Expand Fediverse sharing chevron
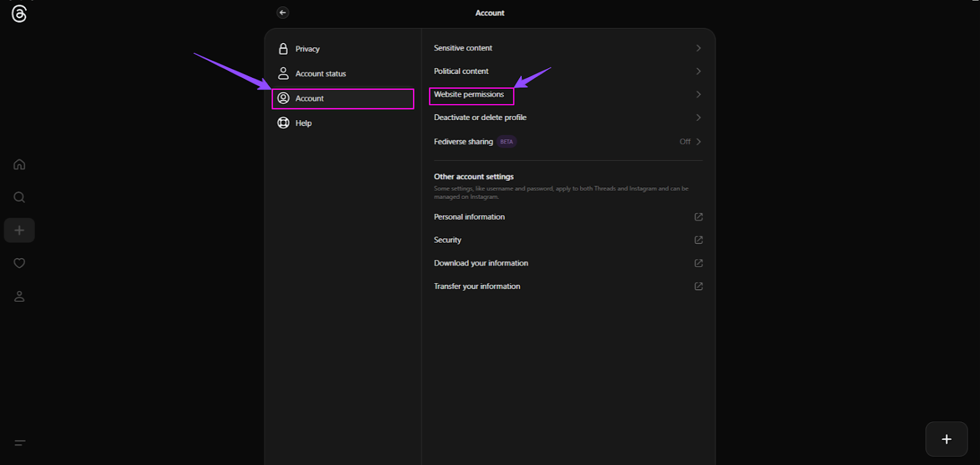This screenshot has width=980, height=465. (x=698, y=142)
